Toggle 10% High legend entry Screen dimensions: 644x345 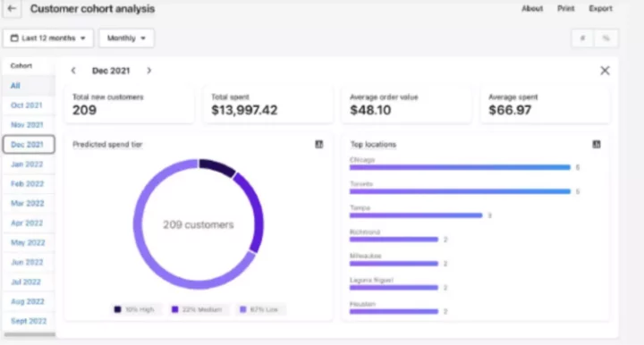pyautogui.click(x=135, y=309)
